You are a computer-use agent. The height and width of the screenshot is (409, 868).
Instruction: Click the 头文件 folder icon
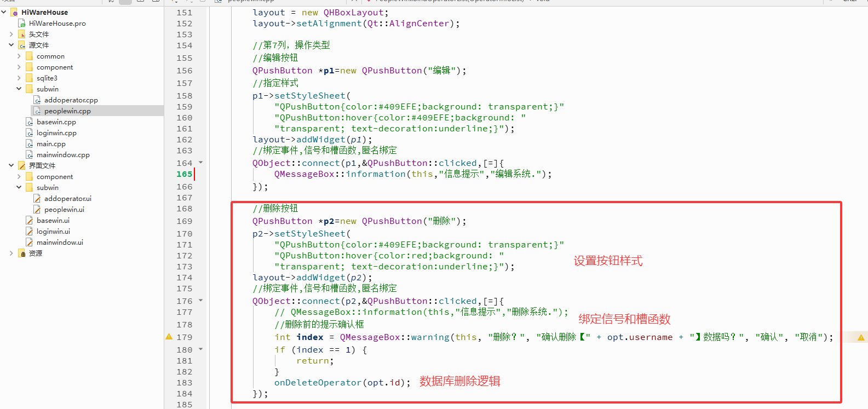(22, 34)
